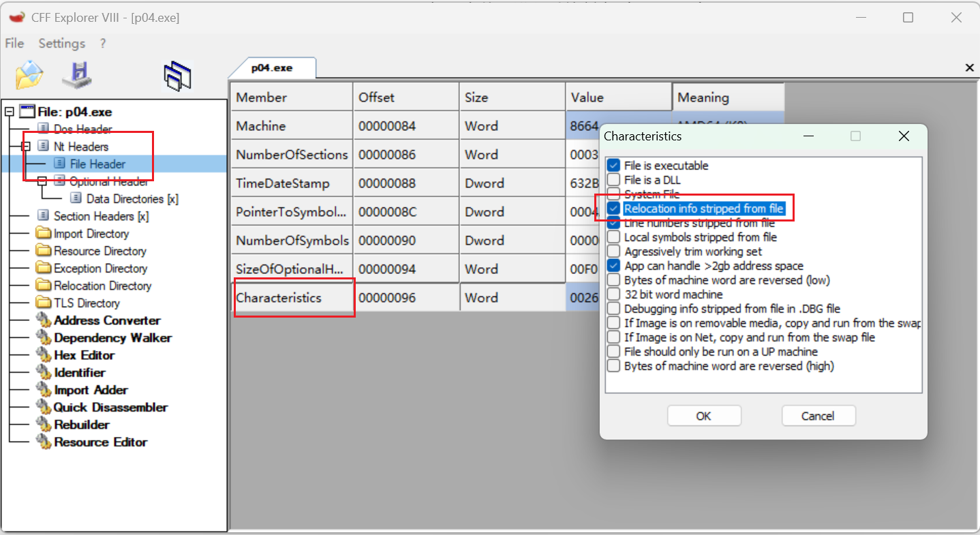Launch Quick Disassembler from the tree

110,408
